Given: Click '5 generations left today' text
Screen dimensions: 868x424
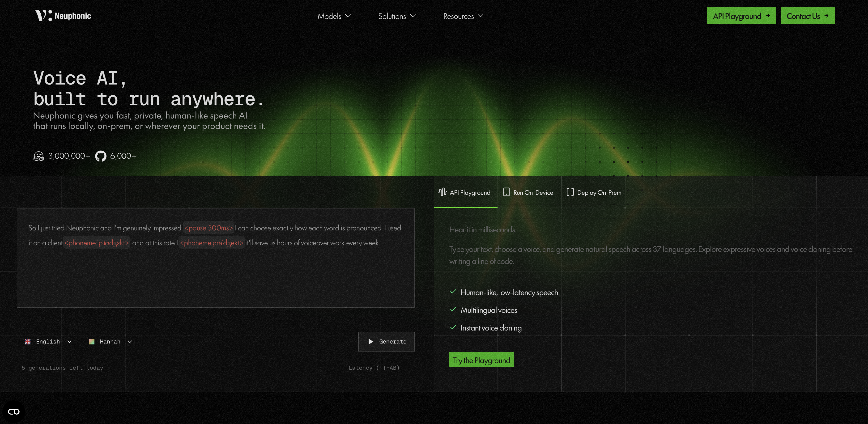Looking at the screenshot, I should [x=62, y=368].
